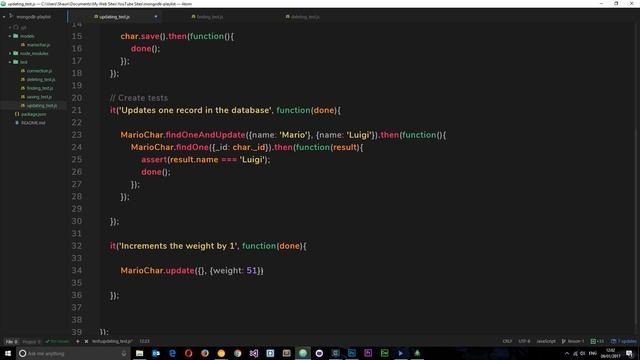Click the cursor position indicator in status bar
Viewport: 640px width, 360px height.
point(144,342)
